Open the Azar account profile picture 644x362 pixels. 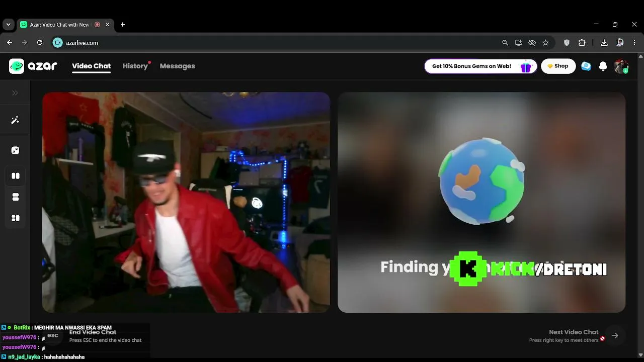621,66
